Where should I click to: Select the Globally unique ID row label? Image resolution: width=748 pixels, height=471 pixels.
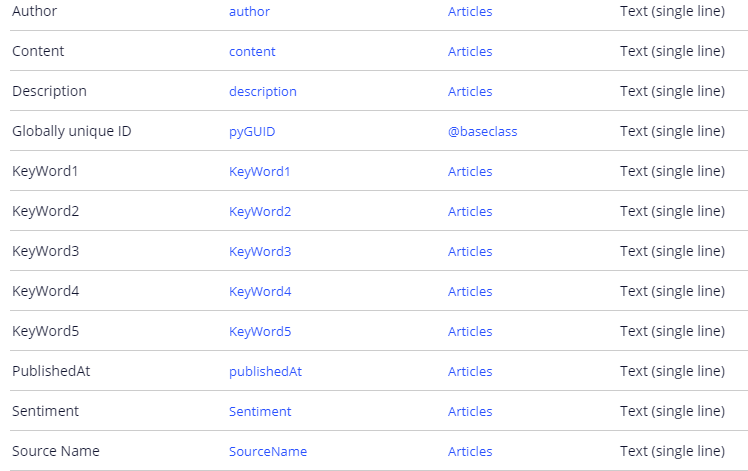(x=71, y=131)
